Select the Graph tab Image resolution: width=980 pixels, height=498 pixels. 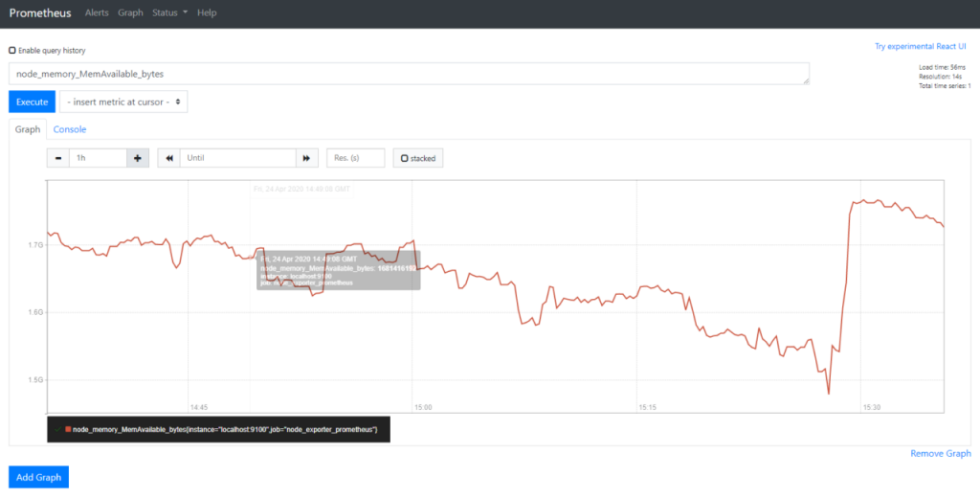28,129
